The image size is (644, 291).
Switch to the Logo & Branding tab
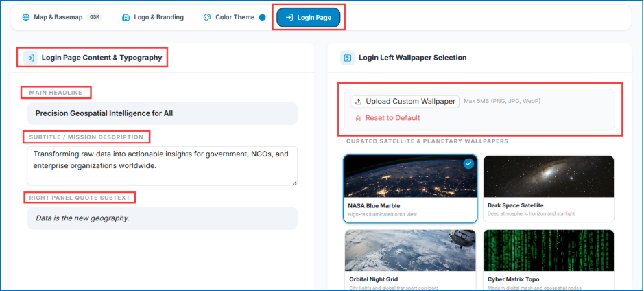pos(153,17)
